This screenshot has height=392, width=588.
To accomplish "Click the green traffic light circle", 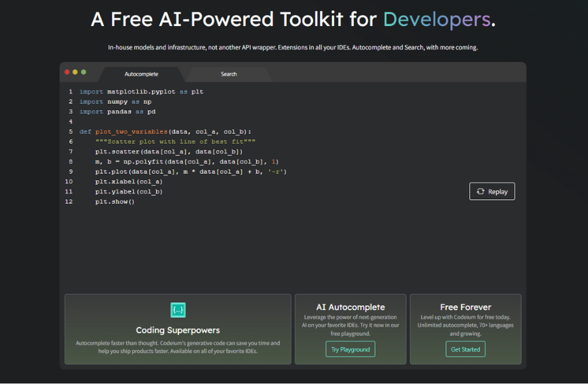I will click(82, 73).
